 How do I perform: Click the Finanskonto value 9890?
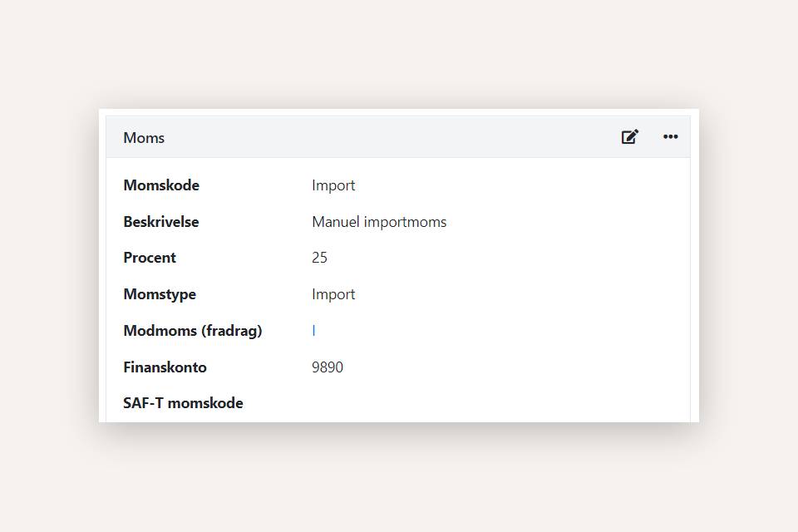328,367
